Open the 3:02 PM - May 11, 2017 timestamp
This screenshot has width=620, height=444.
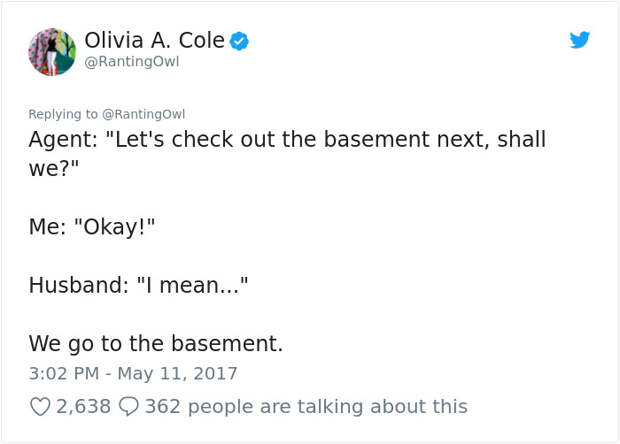click(x=133, y=374)
